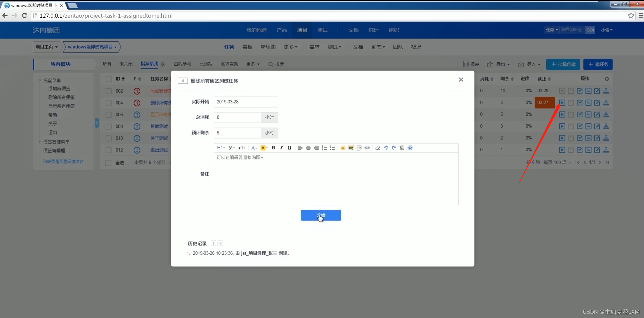This screenshot has height=318, width=644.
Task: Open child tasks icon for task 008
Action: click(x=606, y=126)
